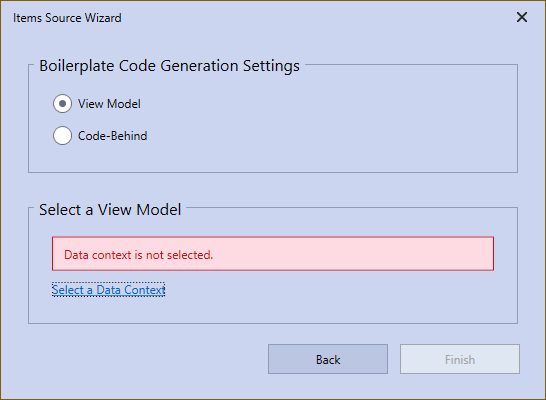Viewport: 546px width, 400px height.
Task: Click the 'View Model' option label text
Action: pos(109,104)
